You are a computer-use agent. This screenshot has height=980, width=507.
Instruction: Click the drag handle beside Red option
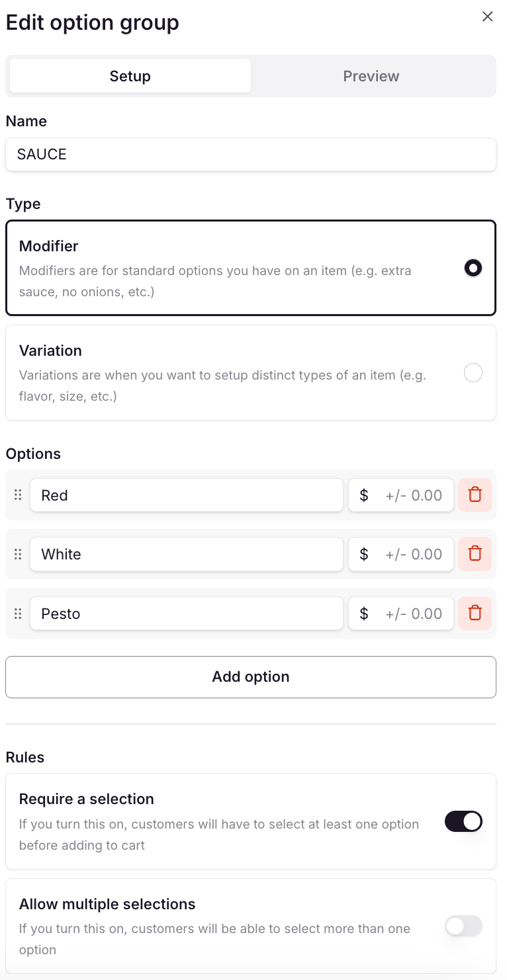(18, 495)
